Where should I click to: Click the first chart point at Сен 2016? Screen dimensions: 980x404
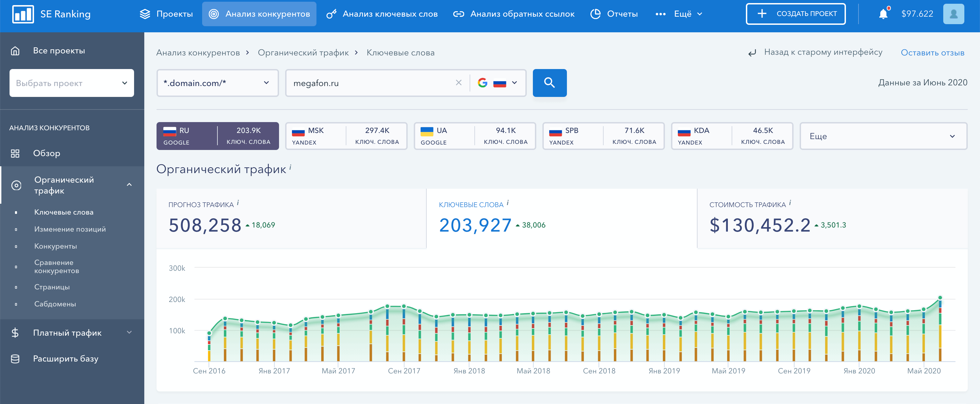209,333
